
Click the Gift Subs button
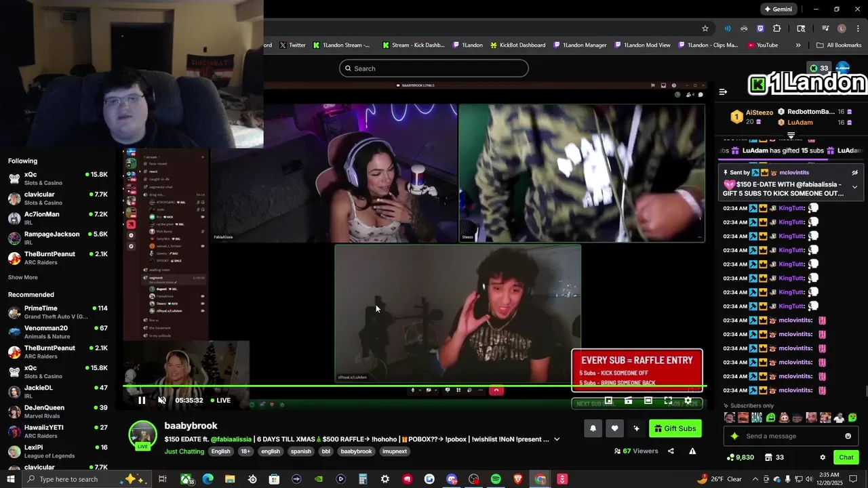point(675,428)
